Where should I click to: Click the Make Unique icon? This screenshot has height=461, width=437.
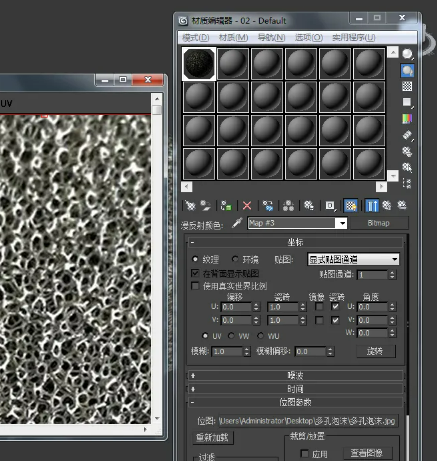(x=288, y=206)
